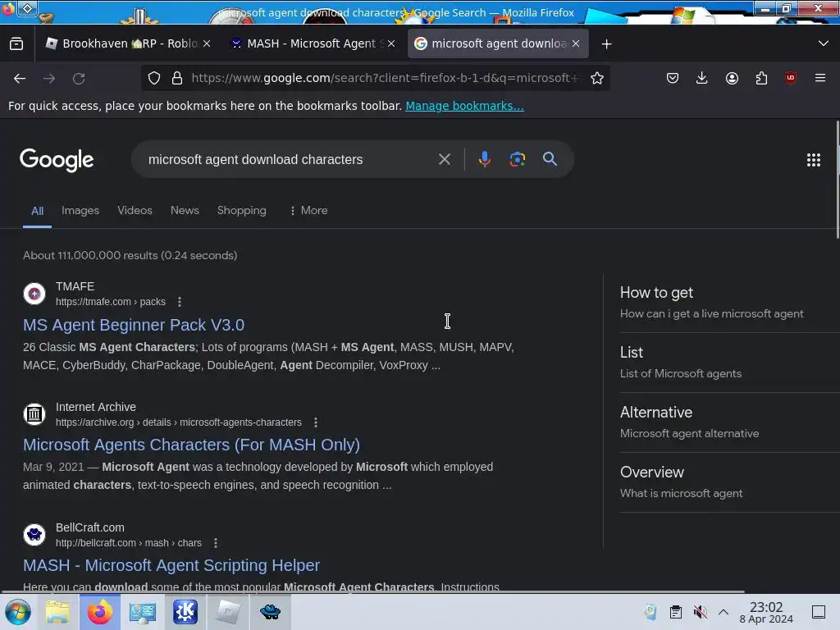Open Firefox tracking protection shield
The width and height of the screenshot is (840, 630).
click(x=154, y=78)
